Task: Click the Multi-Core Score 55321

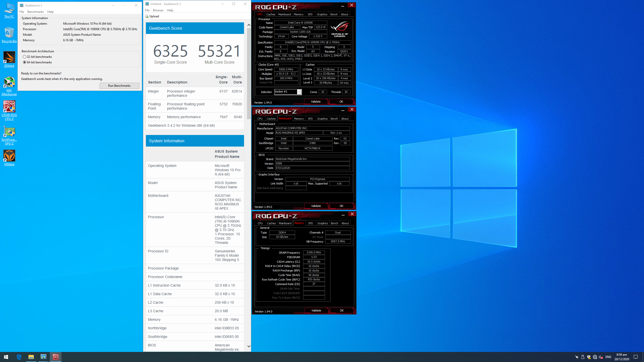Action: tap(219, 51)
